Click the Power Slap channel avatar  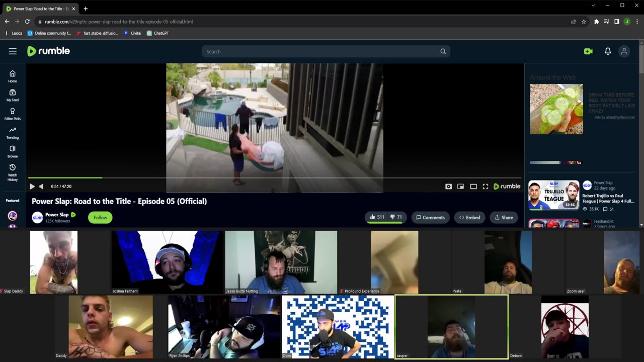(x=37, y=217)
